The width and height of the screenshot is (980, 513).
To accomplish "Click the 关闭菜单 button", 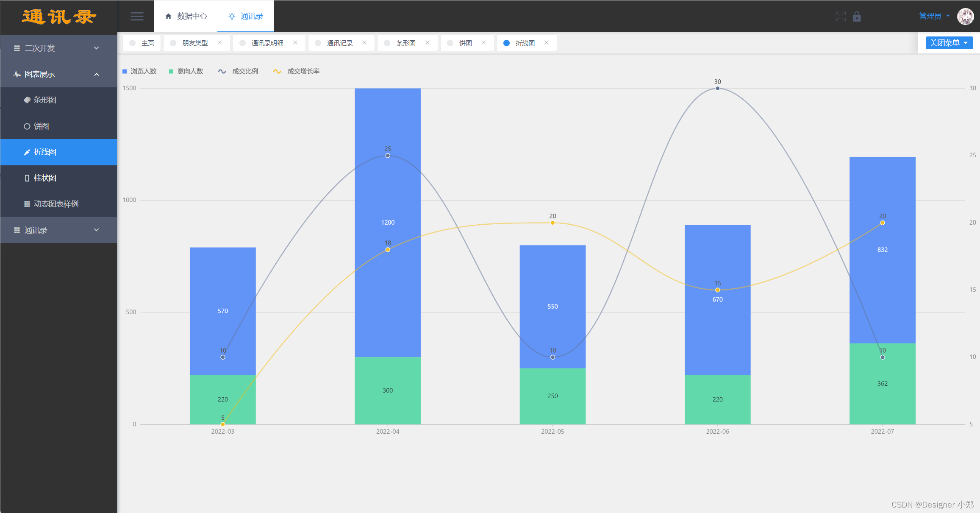I will pyautogui.click(x=949, y=43).
